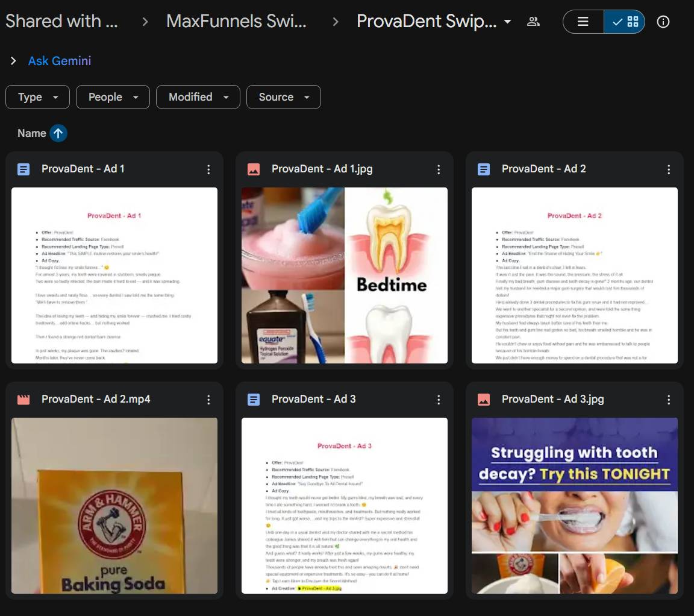The width and height of the screenshot is (694, 616).
Task: Open the Source filter dropdown
Action: [283, 97]
